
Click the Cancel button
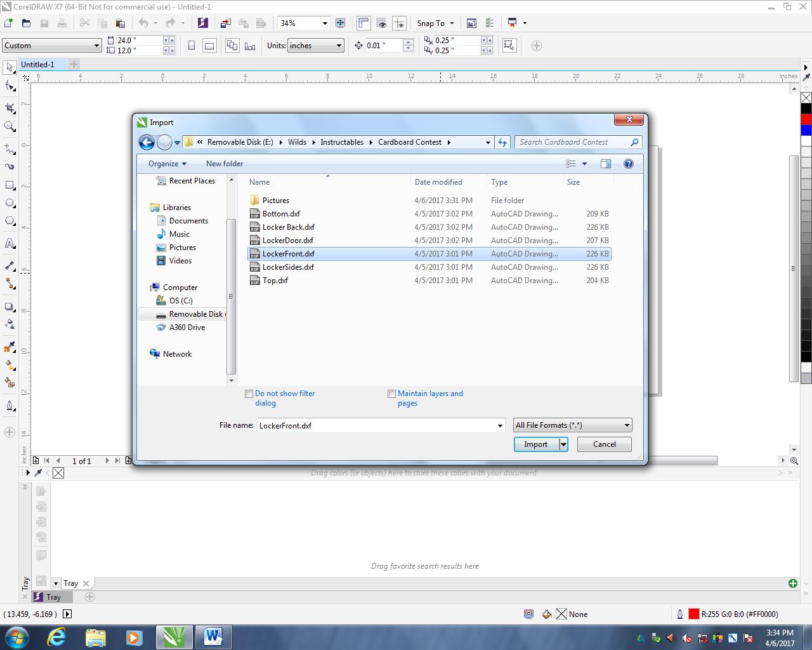click(605, 444)
